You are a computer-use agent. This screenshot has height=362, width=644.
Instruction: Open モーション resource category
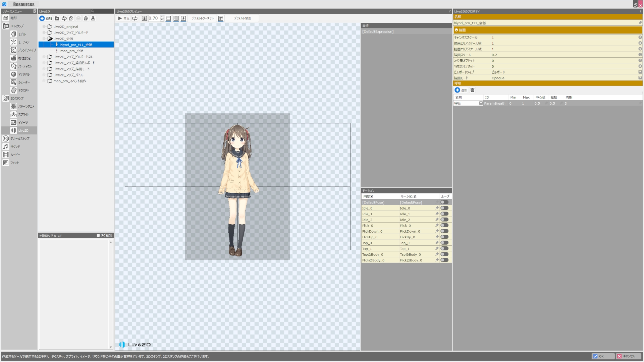pyautogui.click(x=20, y=42)
